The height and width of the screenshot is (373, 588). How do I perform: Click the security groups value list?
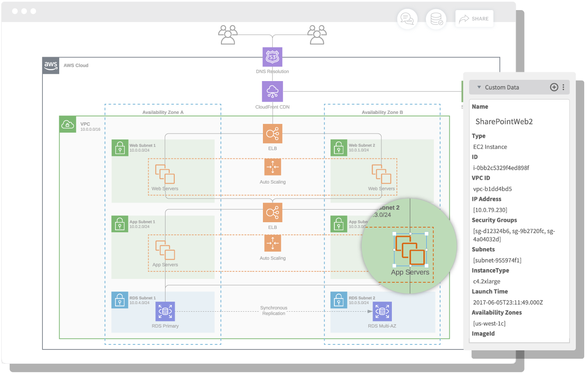pyautogui.click(x=514, y=235)
